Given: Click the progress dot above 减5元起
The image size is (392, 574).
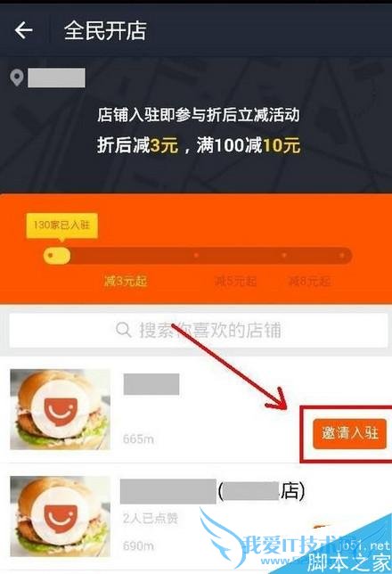Looking at the screenshot, I should click(196, 255).
